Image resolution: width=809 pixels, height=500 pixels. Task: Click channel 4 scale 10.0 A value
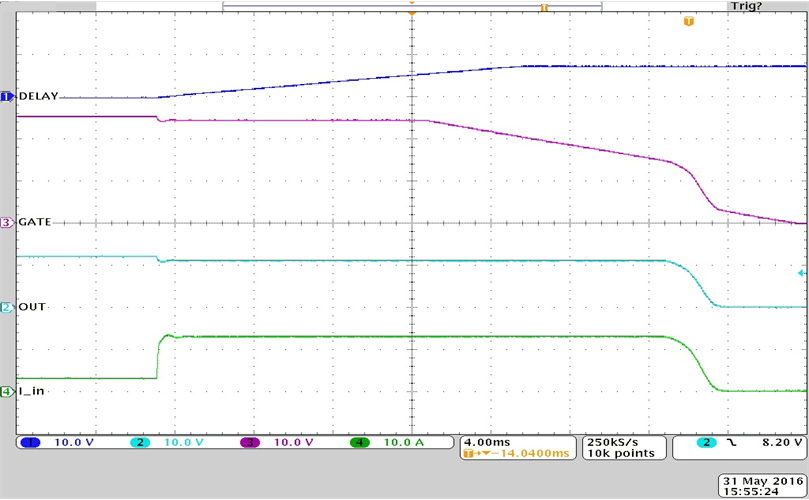point(403,442)
